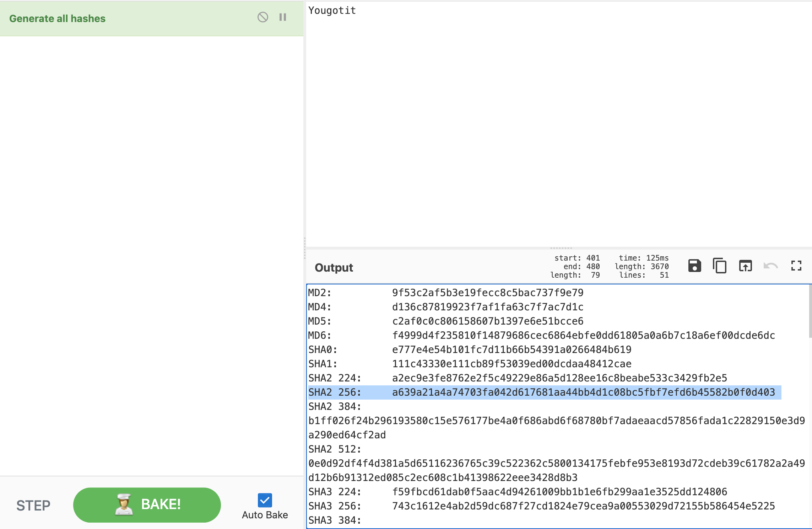Click the undo output icon
Screen dimensions: 812x529
tap(770, 266)
